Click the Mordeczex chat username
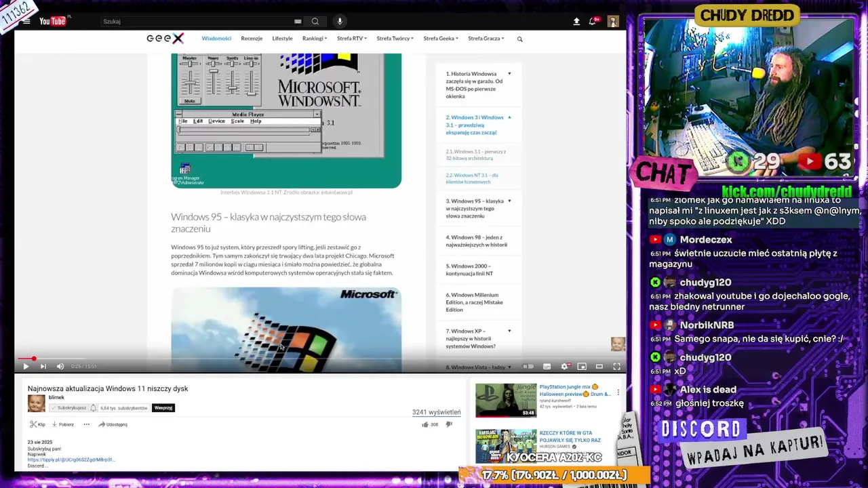Image resolution: width=868 pixels, height=488 pixels. click(x=706, y=239)
